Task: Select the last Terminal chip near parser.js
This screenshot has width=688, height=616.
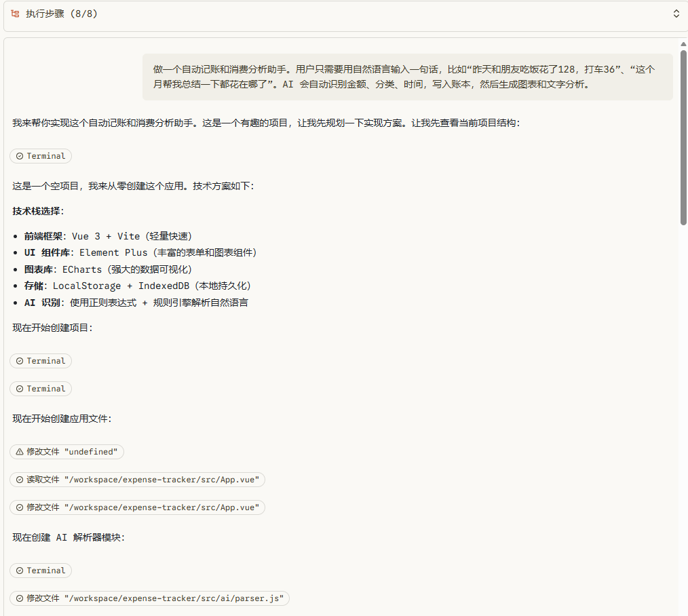Action: point(41,571)
